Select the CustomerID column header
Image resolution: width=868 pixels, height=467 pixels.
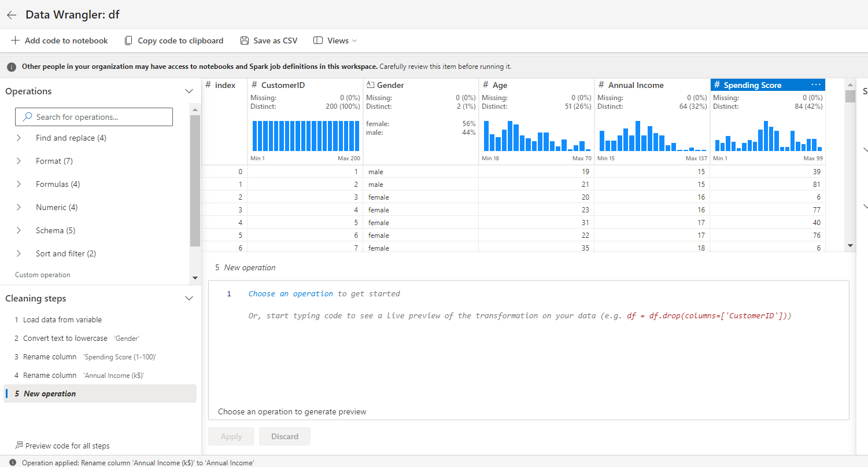pyautogui.click(x=305, y=85)
